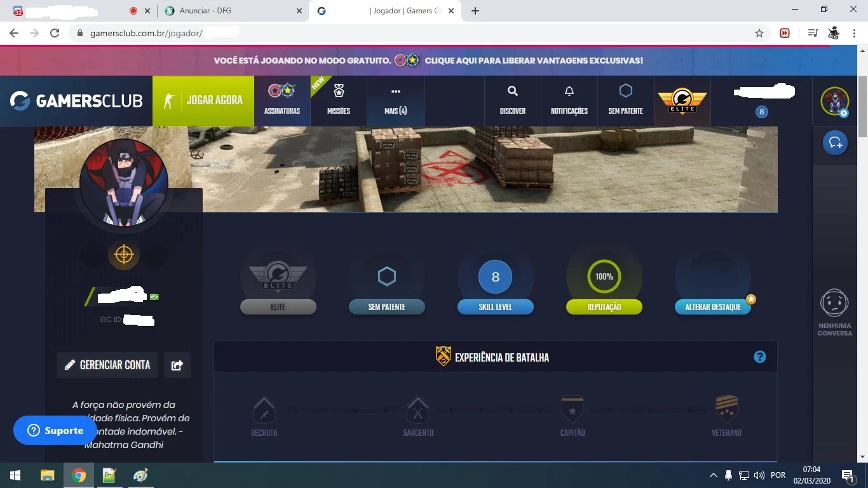Show hidden system tray icons with the chevron
Image resolution: width=868 pixels, height=488 pixels.
tap(714, 475)
